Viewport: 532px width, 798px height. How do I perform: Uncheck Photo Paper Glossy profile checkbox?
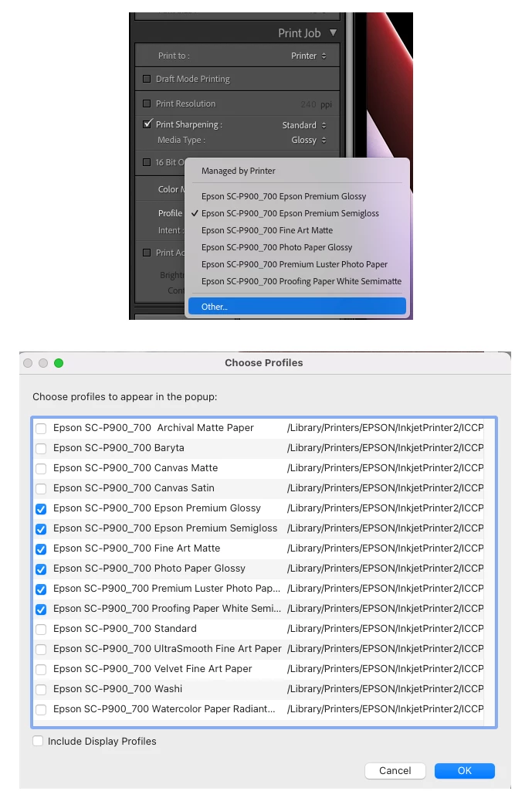coord(41,569)
